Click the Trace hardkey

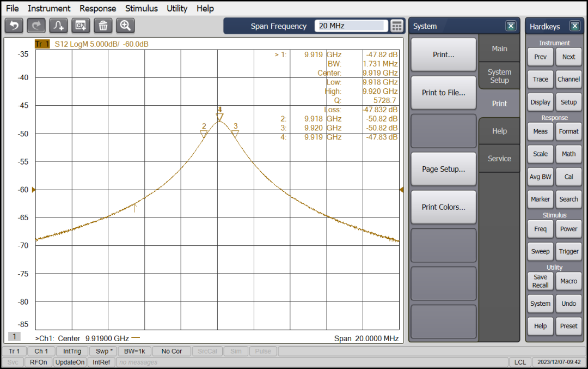pos(541,79)
